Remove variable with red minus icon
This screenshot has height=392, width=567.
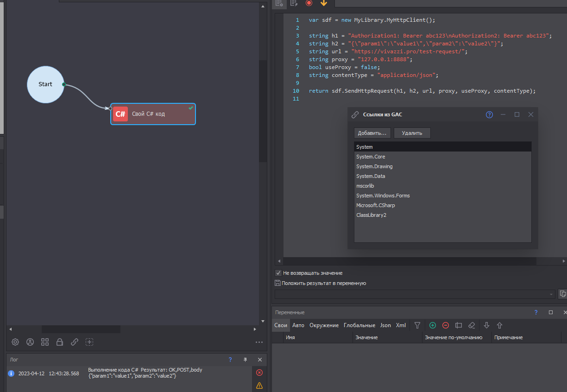coord(446,325)
